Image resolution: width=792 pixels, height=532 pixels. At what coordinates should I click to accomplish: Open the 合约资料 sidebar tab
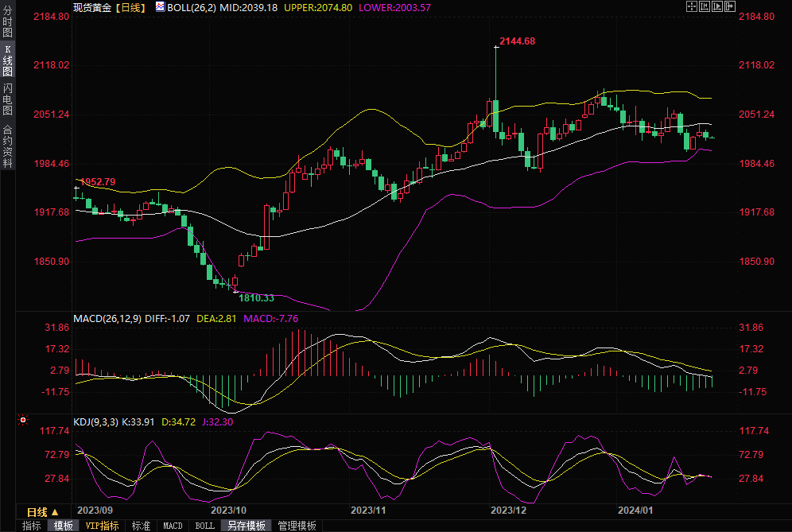(x=7, y=146)
